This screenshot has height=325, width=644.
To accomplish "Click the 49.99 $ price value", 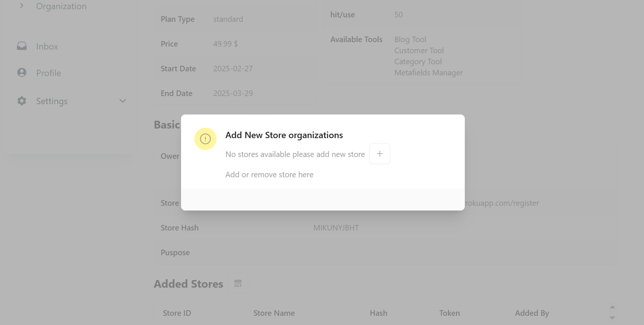I will point(225,44).
